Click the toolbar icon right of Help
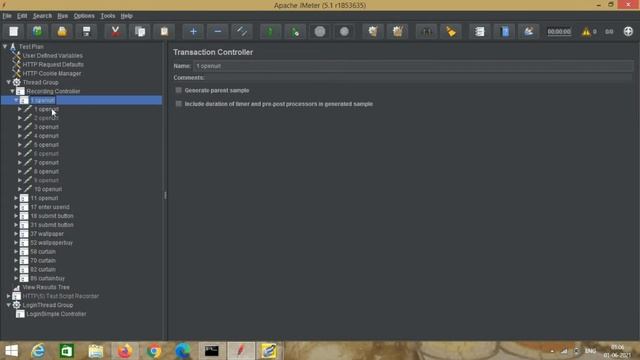The height and width of the screenshot is (360, 640). coord(529,31)
